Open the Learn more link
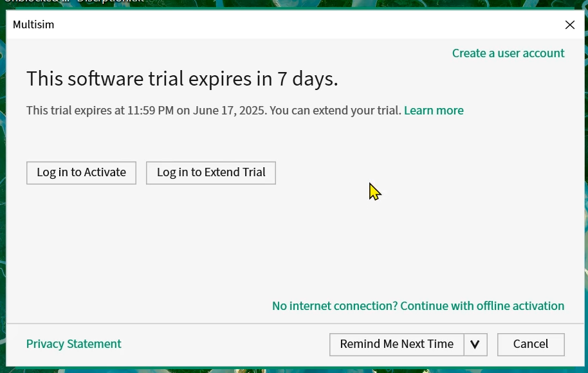 click(434, 111)
